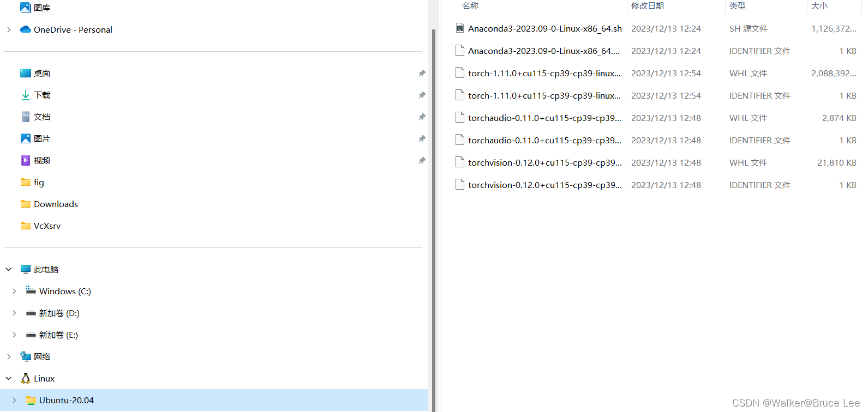The image size is (868, 412).
Task: Click the Windows (C:) drive icon
Action: click(31, 290)
